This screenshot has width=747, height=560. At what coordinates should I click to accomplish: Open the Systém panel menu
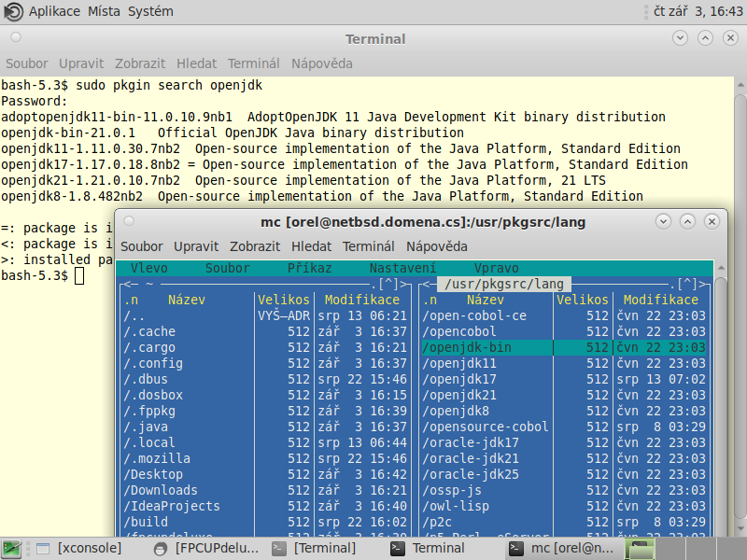click(x=150, y=11)
